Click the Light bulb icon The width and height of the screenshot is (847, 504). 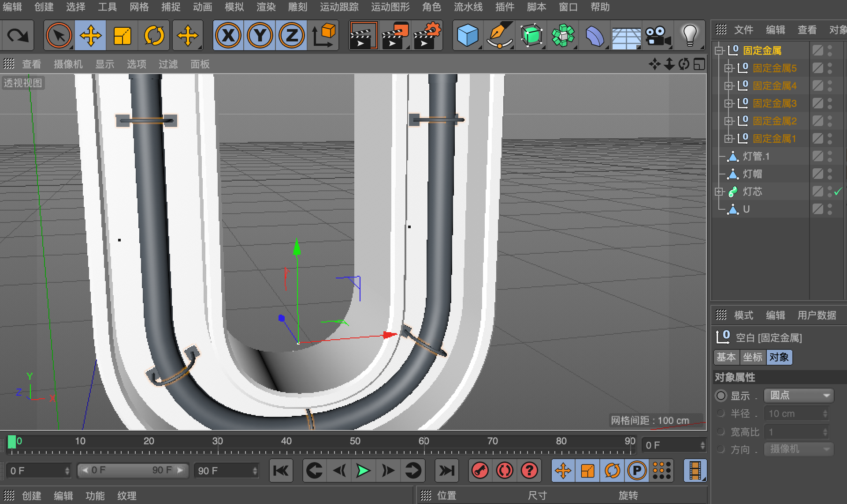689,35
